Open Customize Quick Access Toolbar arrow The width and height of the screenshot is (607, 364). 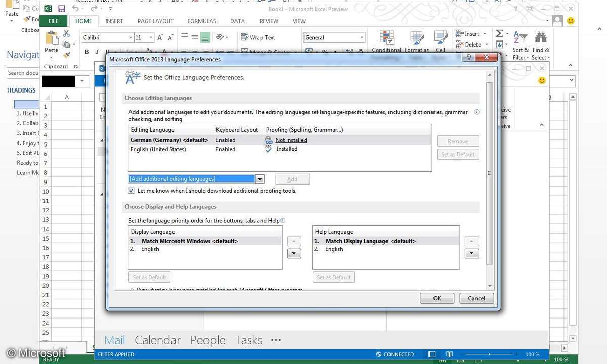tap(111, 9)
